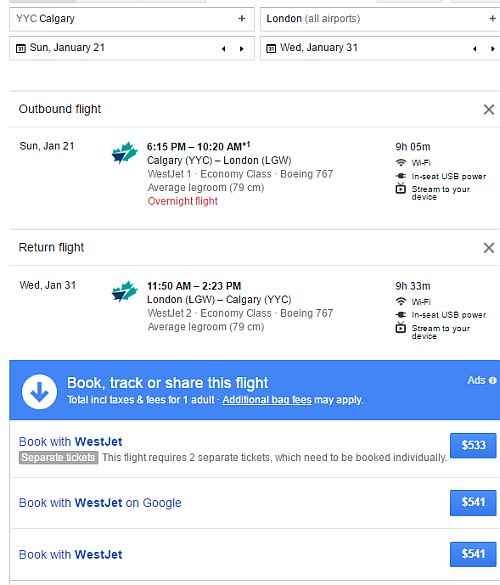
Task: Go to next day for departure date
Action: point(241,49)
